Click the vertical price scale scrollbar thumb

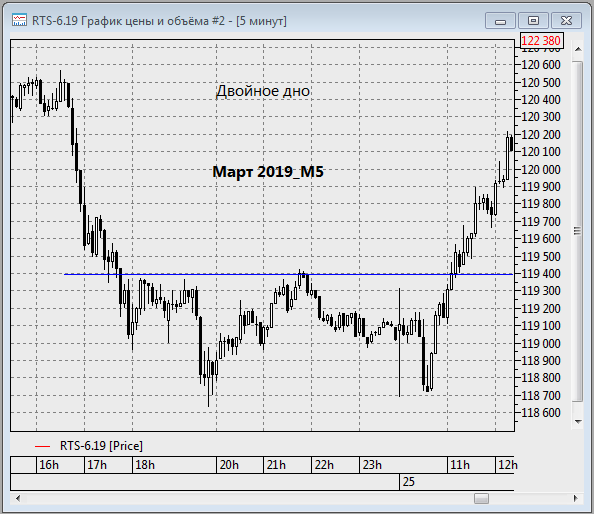(577, 231)
